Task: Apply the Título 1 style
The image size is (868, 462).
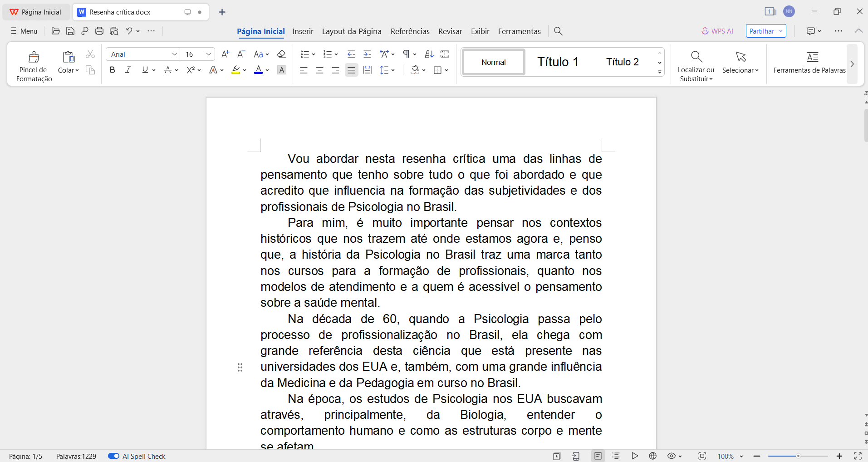Action: point(558,62)
